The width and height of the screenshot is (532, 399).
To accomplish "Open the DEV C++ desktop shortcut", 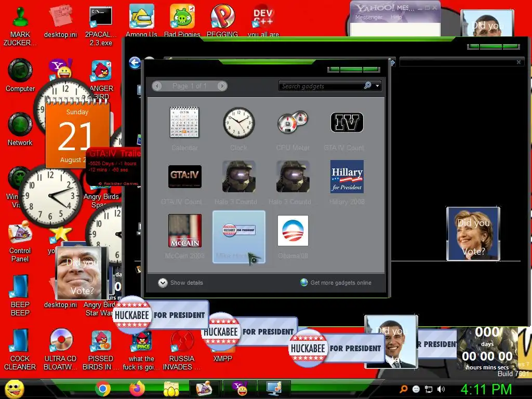I will pyautogui.click(x=263, y=20).
